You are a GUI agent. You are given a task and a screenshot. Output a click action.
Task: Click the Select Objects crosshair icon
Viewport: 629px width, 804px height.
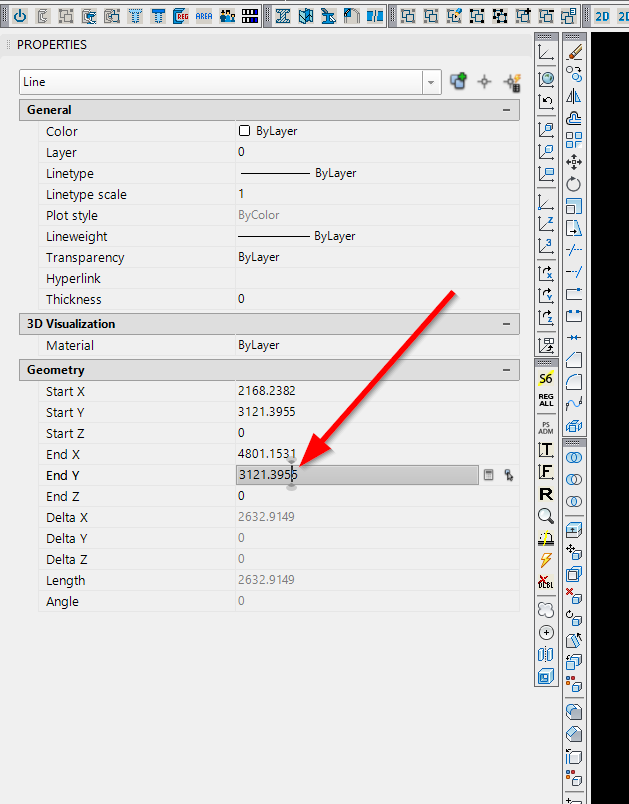point(484,82)
